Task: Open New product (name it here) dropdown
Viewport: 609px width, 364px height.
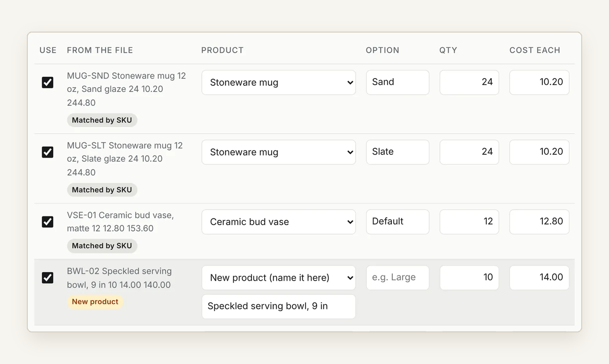Action: click(x=279, y=278)
